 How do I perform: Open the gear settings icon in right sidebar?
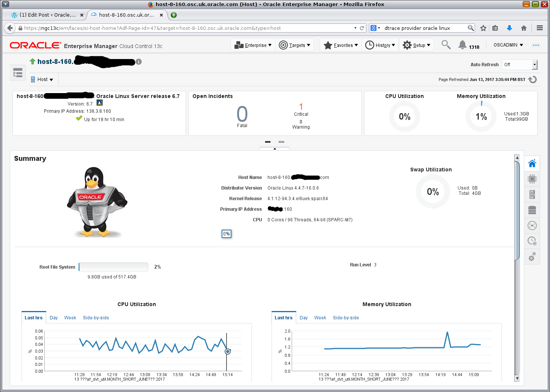coord(532,257)
